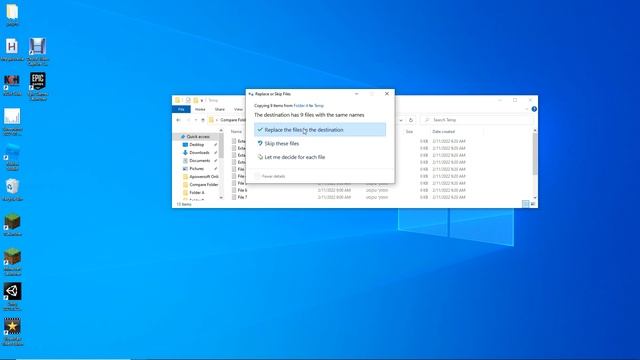640x360 pixels.
Task: Open the File tab in Explorer
Action: pos(181,109)
